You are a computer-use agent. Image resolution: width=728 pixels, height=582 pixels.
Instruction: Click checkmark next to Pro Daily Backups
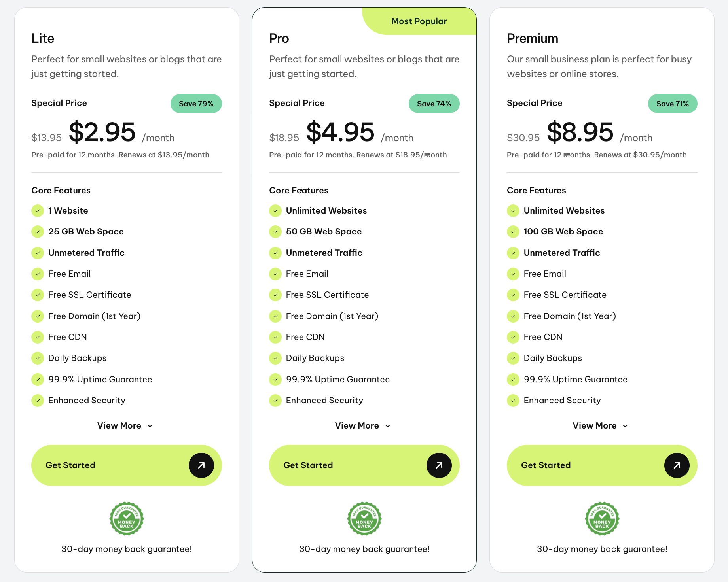point(275,358)
